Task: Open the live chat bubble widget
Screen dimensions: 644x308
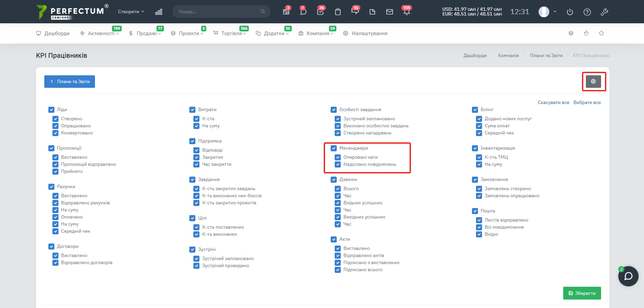Action: (x=628, y=276)
